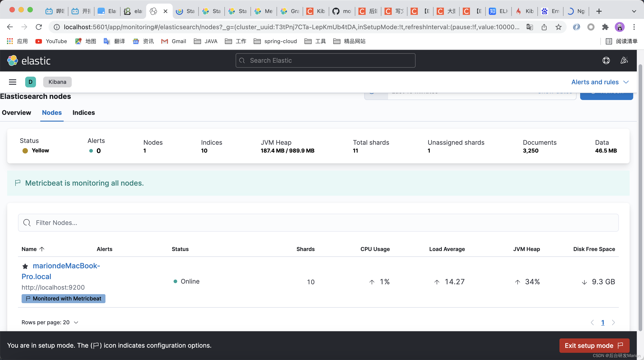
Task: Click the Elastic logo home icon
Action: pyautogui.click(x=13, y=61)
